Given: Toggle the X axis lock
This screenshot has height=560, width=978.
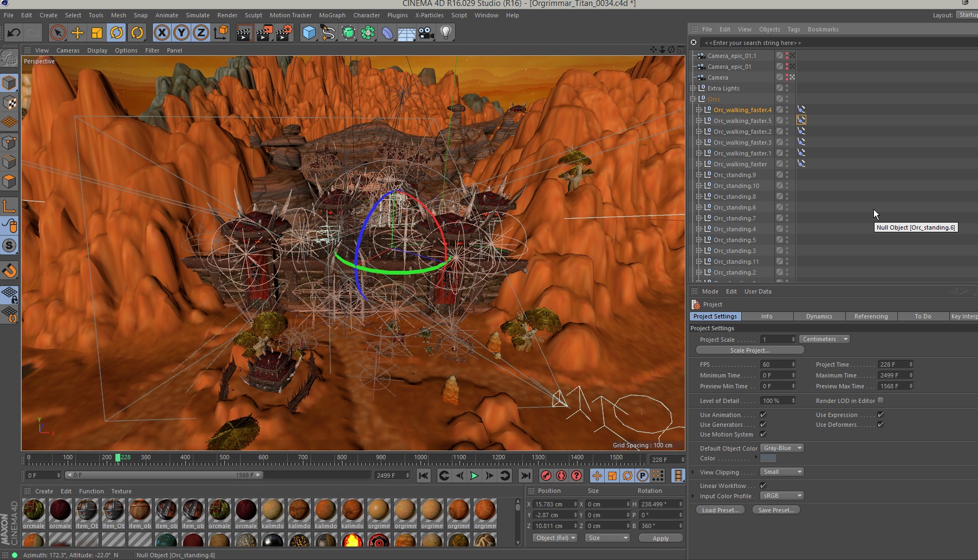Looking at the screenshot, I should [x=161, y=33].
